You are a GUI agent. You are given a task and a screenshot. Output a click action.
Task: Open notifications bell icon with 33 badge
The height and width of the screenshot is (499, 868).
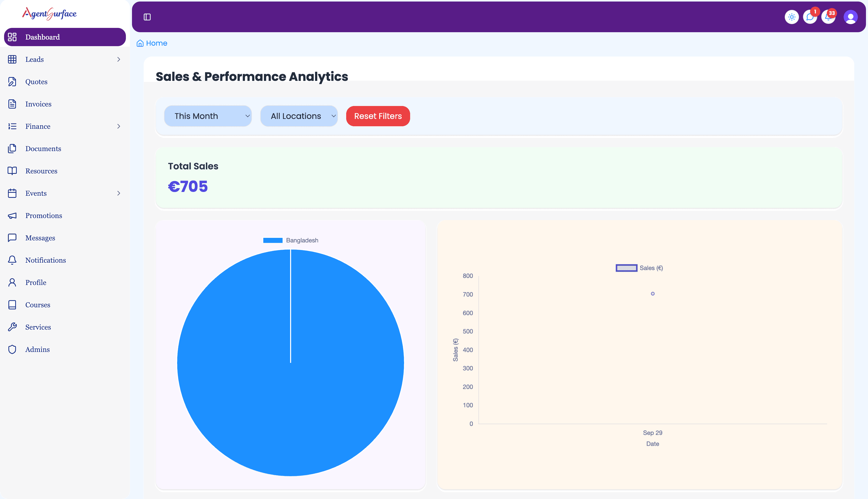click(828, 17)
